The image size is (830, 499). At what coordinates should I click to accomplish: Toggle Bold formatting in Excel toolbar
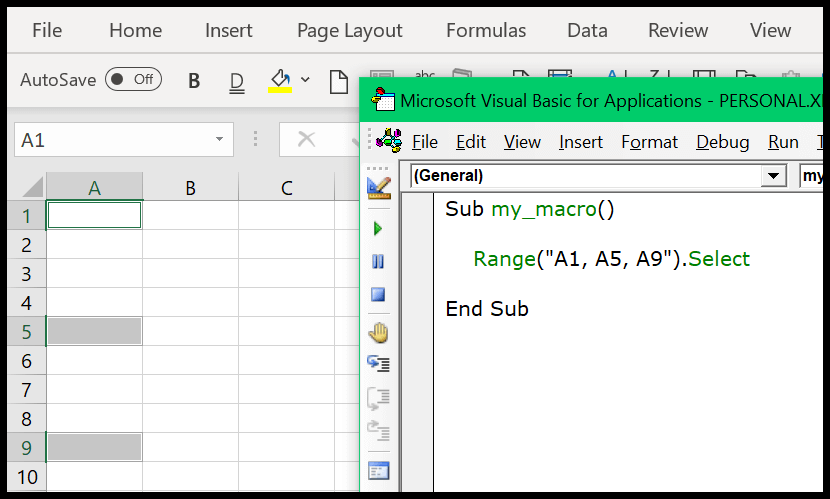[194, 80]
